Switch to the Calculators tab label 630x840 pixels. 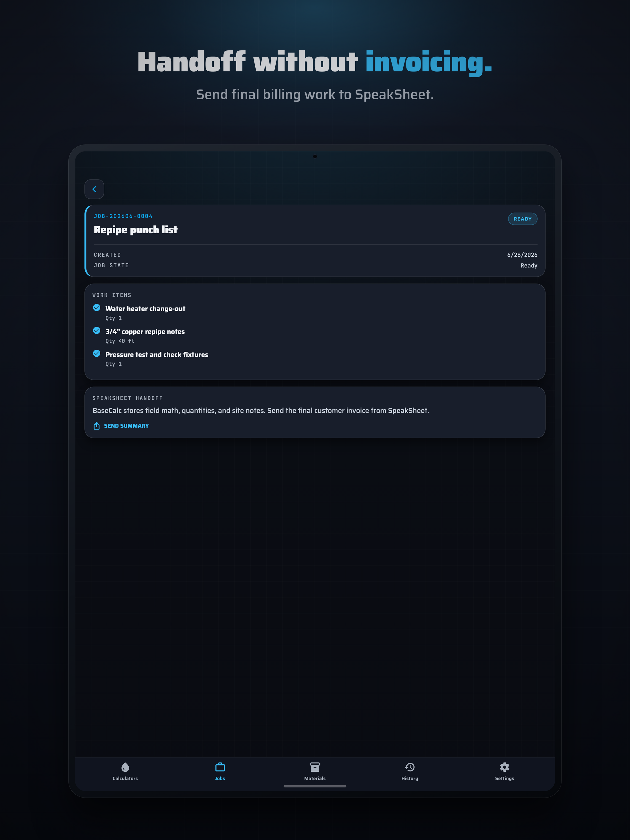coord(125,779)
